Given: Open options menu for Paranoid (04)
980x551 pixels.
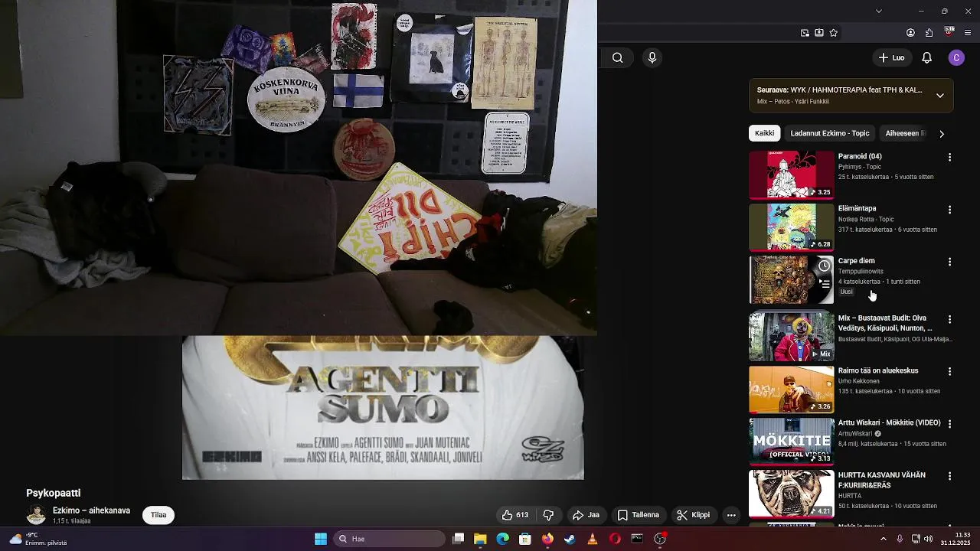Looking at the screenshot, I should click(949, 157).
